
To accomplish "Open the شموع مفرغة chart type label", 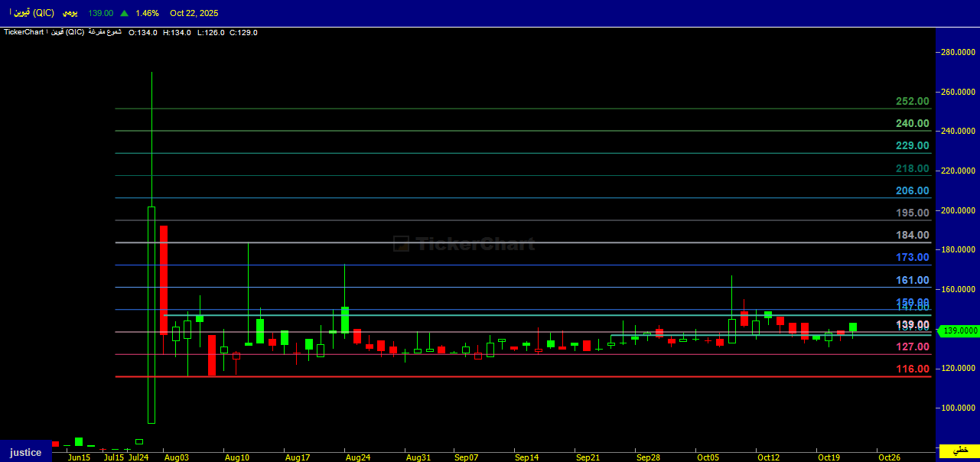I will click(106, 32).
